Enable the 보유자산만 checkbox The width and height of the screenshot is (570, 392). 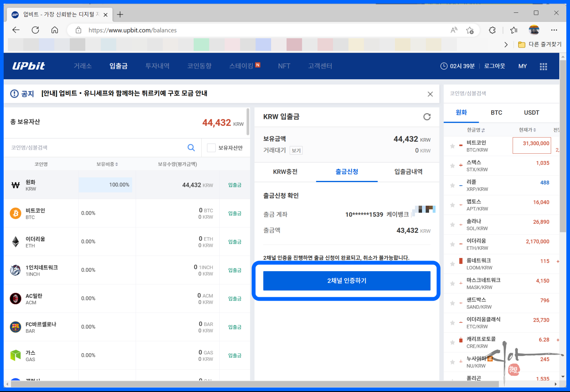point(211,148)
